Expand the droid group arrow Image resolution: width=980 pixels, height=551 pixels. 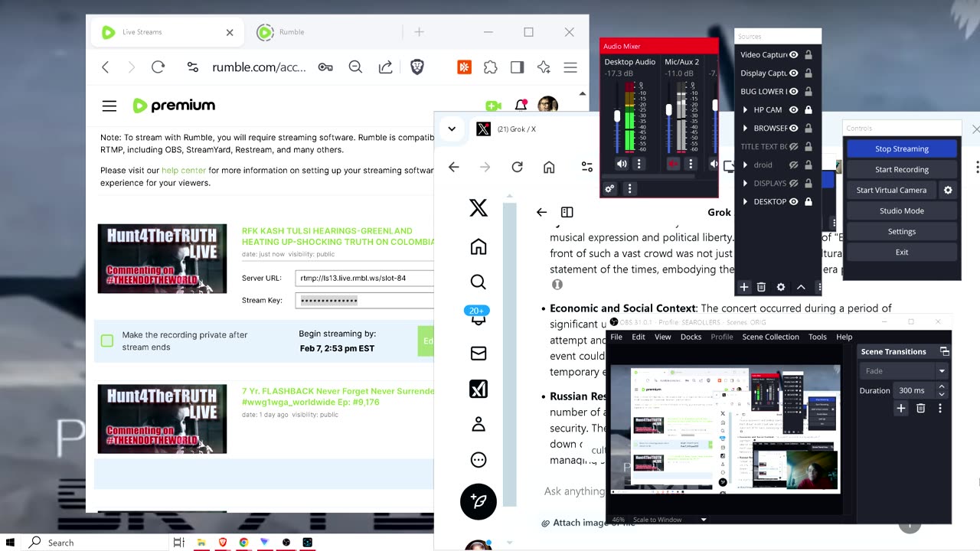(x=745, y=165)
